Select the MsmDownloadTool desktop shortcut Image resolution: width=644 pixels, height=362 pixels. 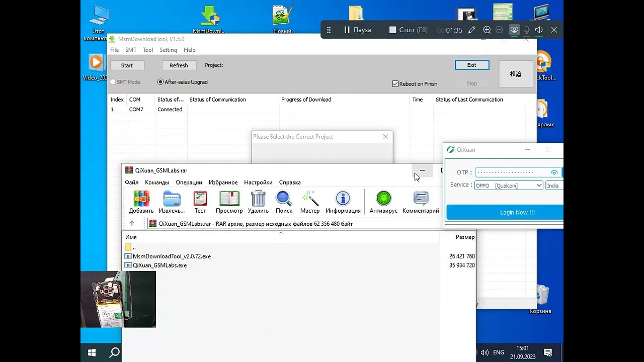pos(209,20)
